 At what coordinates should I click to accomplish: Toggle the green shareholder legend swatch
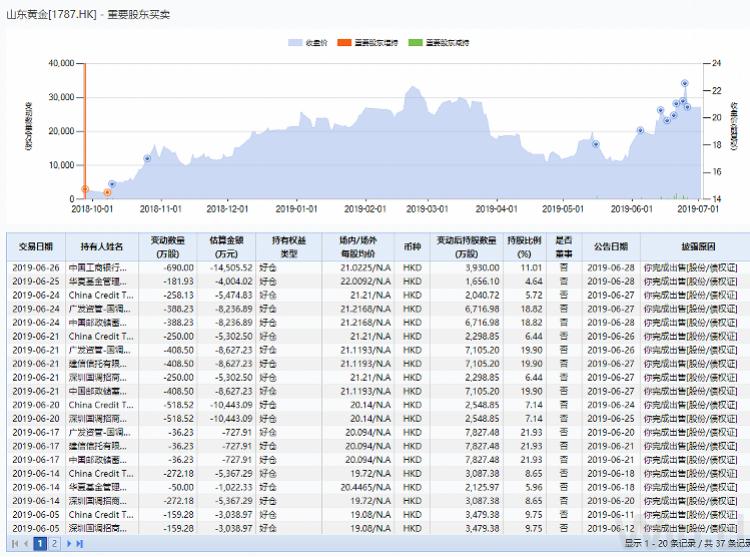(x=415, y=43)
